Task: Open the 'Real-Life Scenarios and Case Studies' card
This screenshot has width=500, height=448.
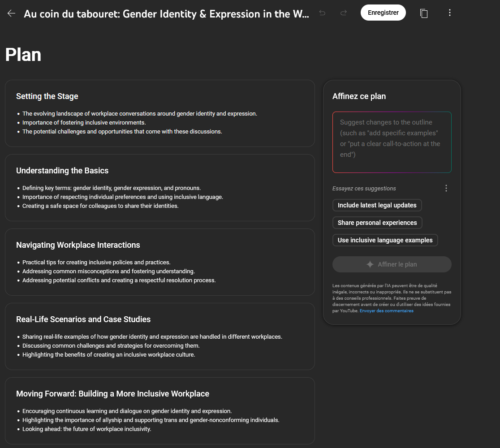Action: [159, 336]
